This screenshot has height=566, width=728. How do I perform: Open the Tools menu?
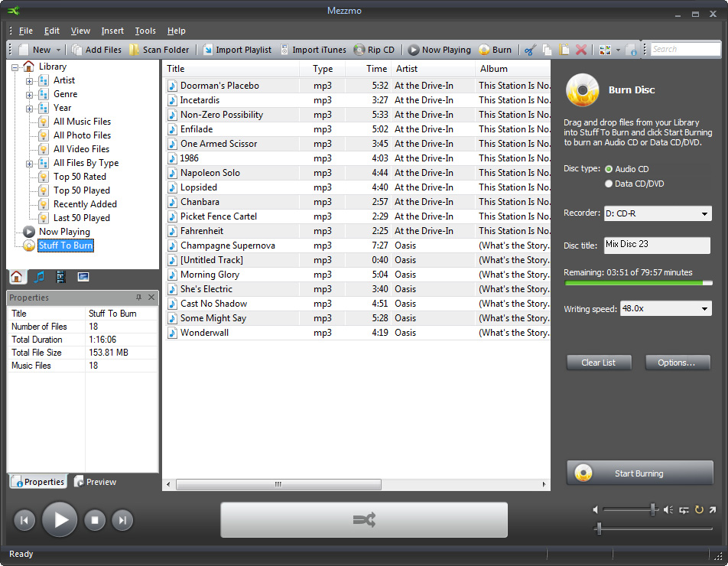click(145, 31)
